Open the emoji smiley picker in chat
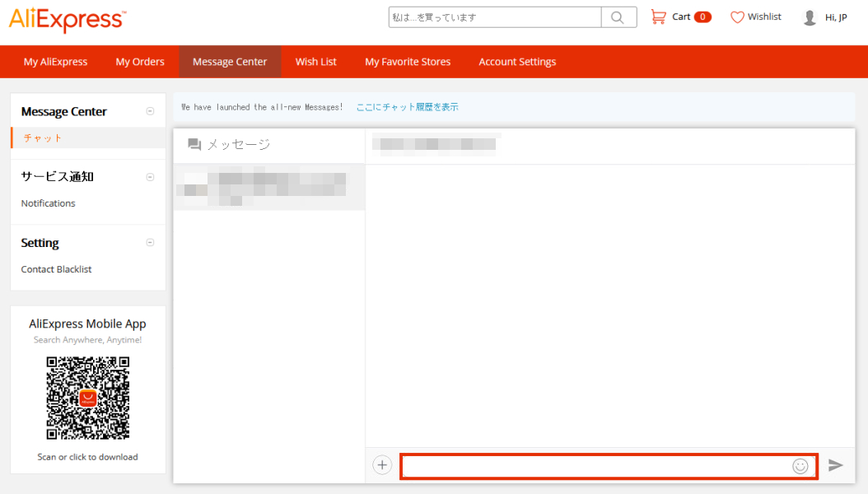 (800, 466)
